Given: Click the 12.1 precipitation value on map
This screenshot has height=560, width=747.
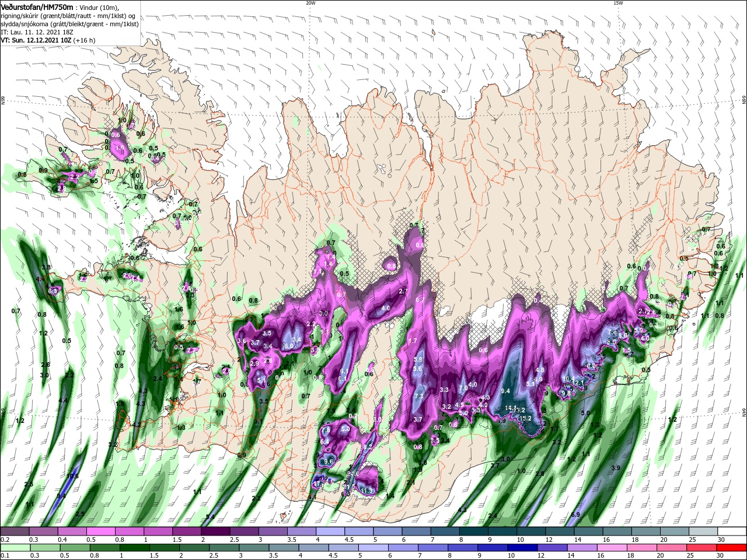Looking at the screenshot, I should (x=579, y=383).
